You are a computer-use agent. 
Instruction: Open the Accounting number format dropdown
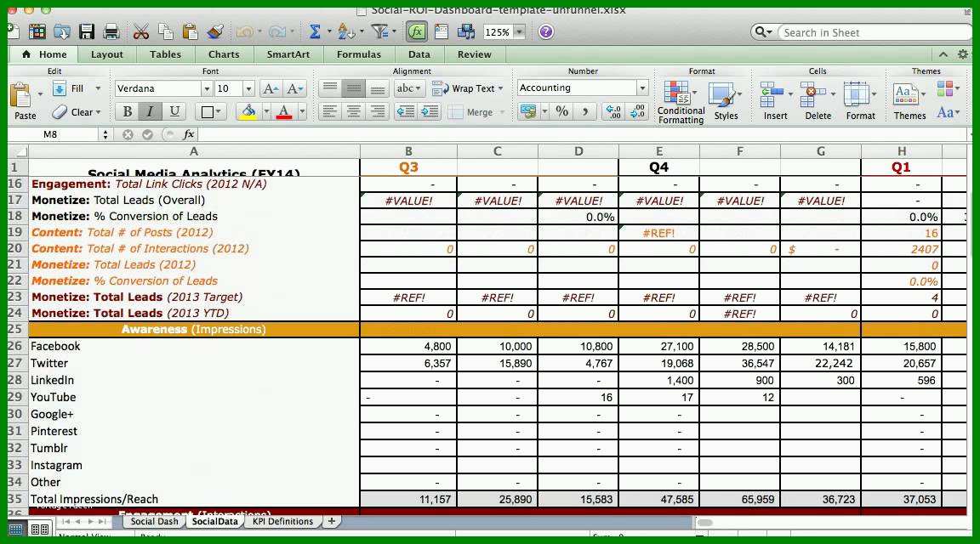pyautogui.click(x=642, y=88)
